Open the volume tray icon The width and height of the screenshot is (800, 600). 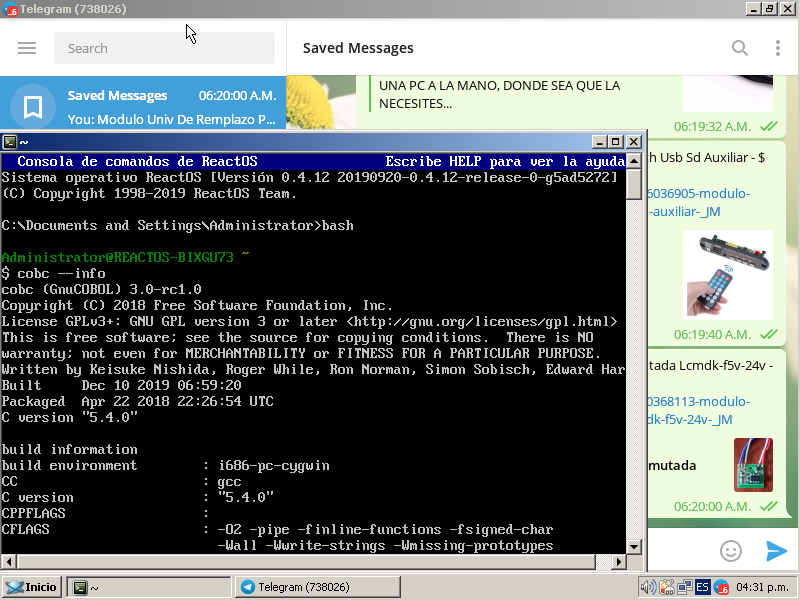point(648,587)
